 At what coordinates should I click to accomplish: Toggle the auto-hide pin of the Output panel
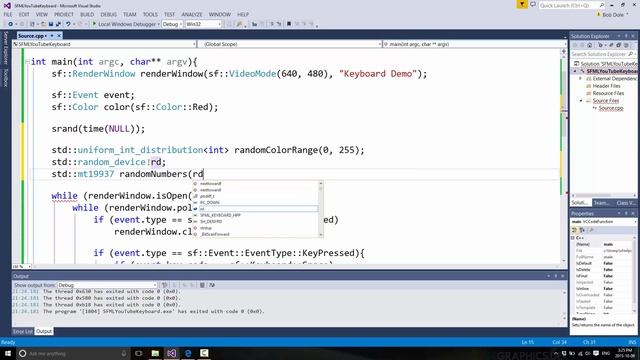(x=556, y=276)
